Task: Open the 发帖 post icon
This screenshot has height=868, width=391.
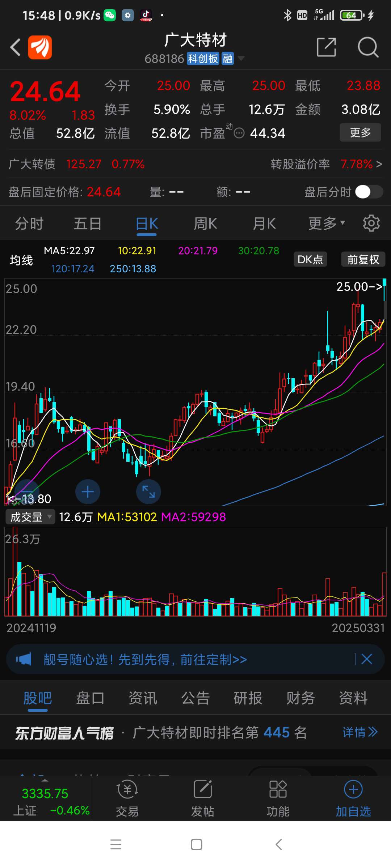Action: tap(203, 799)
